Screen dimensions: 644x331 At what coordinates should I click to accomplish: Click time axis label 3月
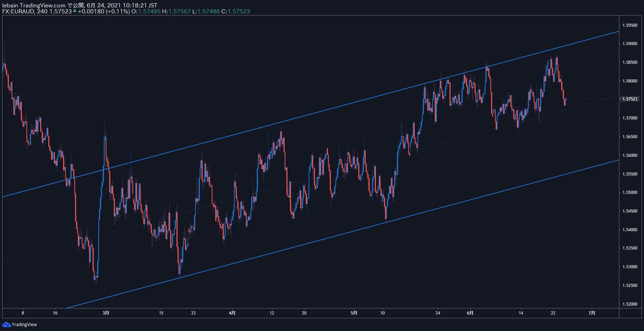coord(106,313)
